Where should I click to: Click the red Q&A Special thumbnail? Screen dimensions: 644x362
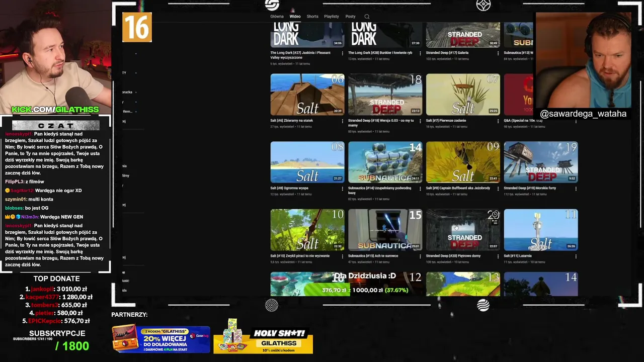pos(519,95)
